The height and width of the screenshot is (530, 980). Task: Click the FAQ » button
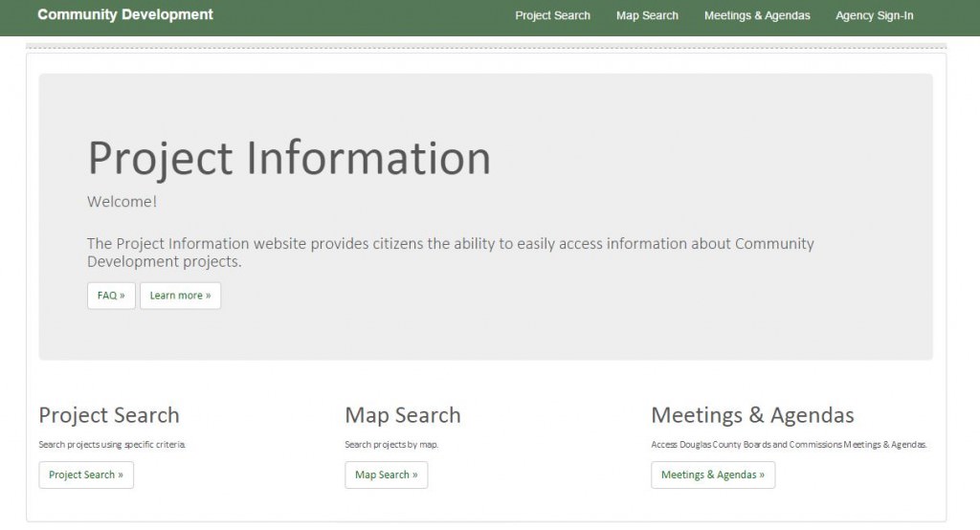[x=111, y=296]
